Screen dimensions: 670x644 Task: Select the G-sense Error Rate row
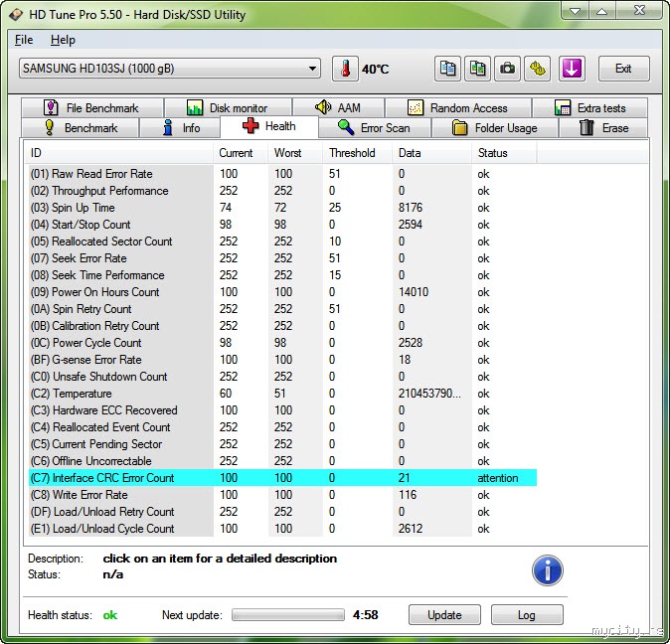pos(283,360)
